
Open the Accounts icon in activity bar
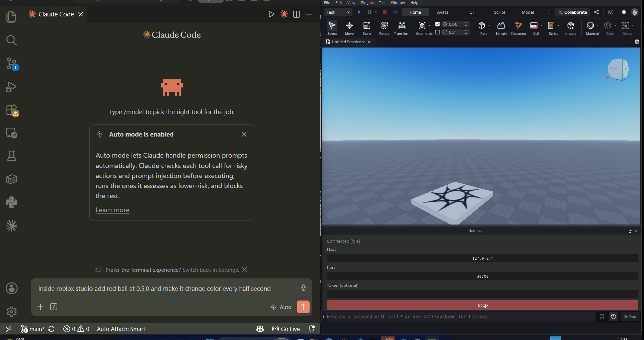11,288
